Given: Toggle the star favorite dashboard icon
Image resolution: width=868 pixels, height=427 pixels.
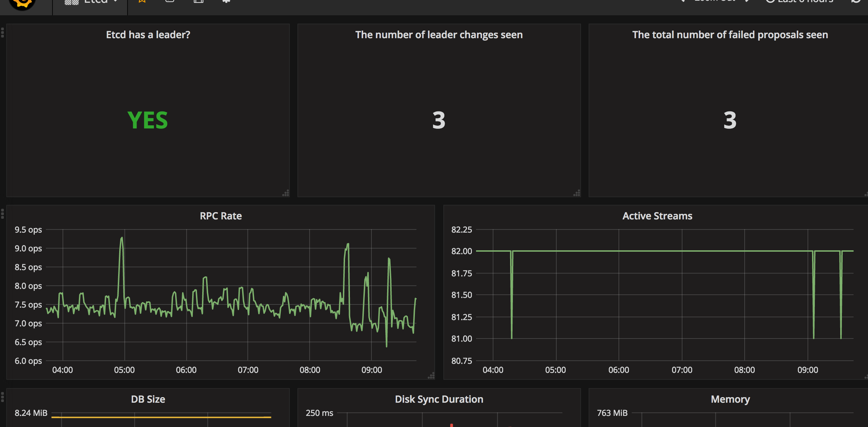Looking at the screenshot, I should coord(142,1).
